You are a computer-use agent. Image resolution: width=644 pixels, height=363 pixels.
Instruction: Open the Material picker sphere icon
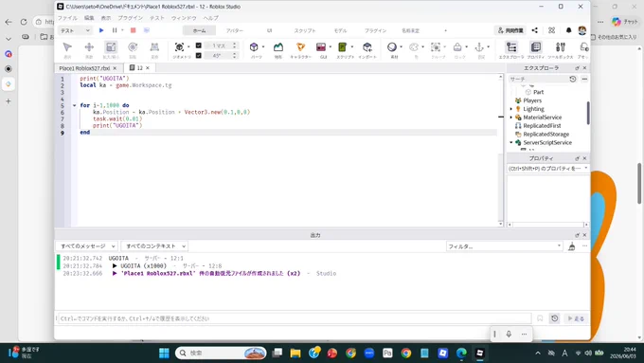[x=392, y=47]
